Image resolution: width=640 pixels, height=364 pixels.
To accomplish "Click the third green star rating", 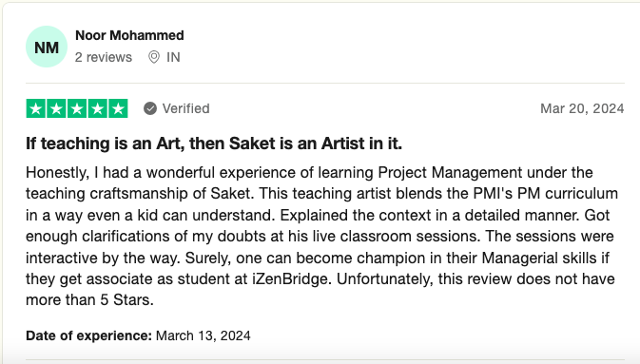I will (77, 108).
